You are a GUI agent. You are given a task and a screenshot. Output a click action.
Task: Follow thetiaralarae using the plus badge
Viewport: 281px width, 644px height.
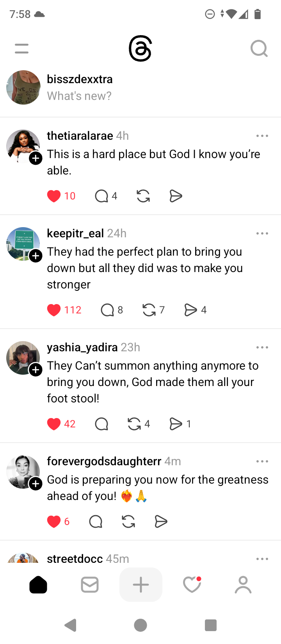point(36,158)
